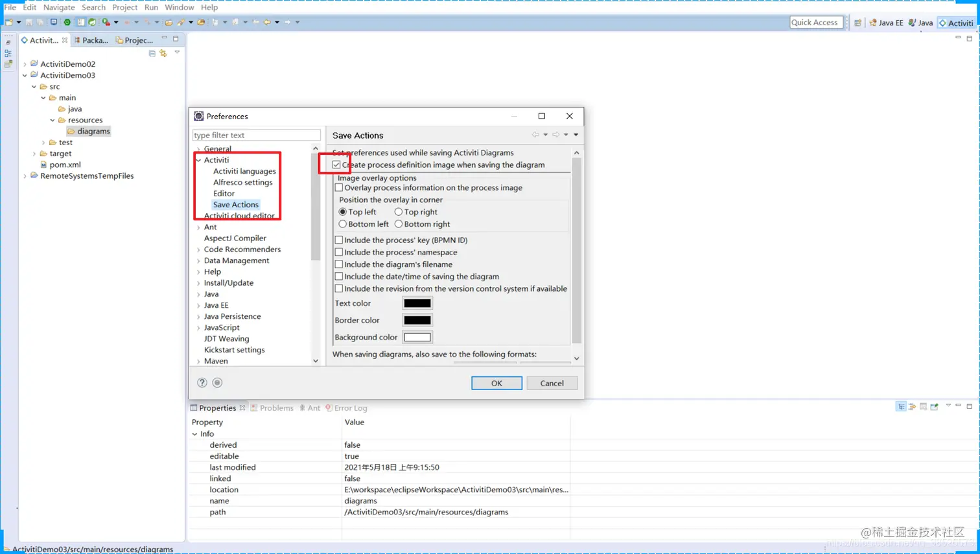Collapse the Activiti preferences node
Image resolution: width=980 pixels, height=554 pixels.
tap(199, 160)
